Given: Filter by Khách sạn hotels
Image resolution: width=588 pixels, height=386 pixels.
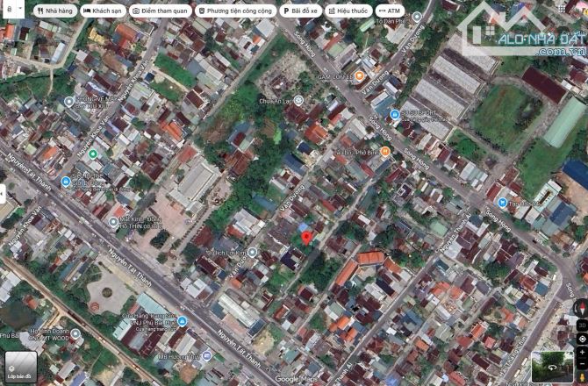Looking at the screenshot, I should 104,11.
